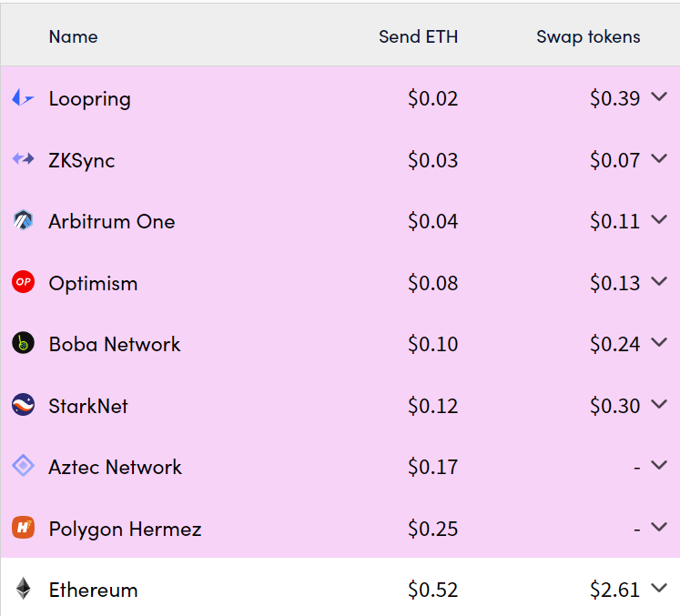Image resolution: width=680 pixels, height=616 pixels.
Task: Click the Polygon Hermez orange icon
Action: tap(23, 528)
